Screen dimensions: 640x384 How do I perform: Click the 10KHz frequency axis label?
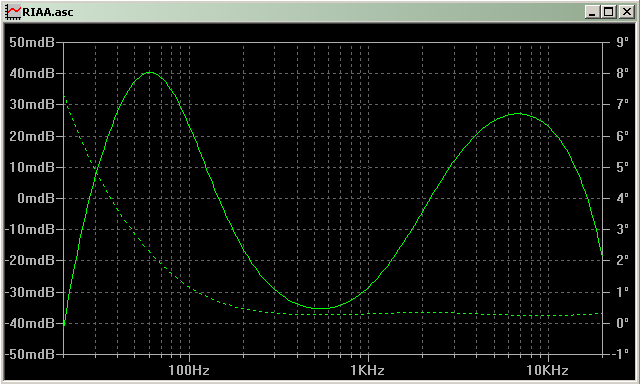547,371
